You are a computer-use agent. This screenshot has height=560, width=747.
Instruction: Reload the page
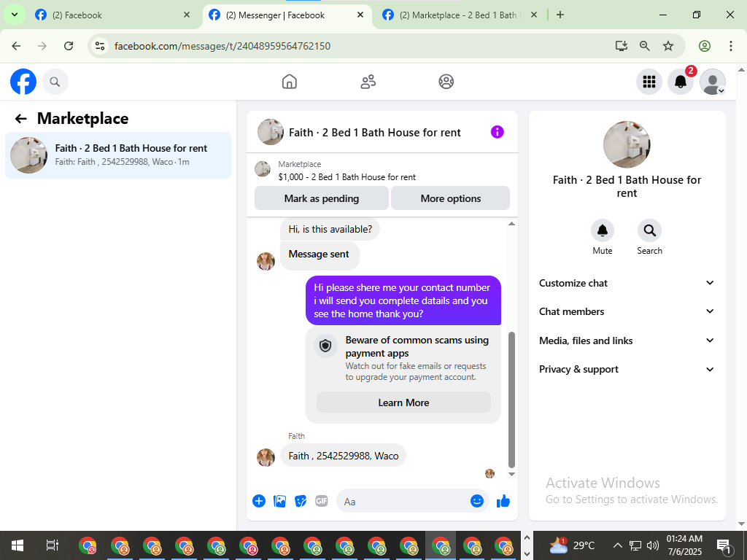pyautogui.click(x=69, y=46)
